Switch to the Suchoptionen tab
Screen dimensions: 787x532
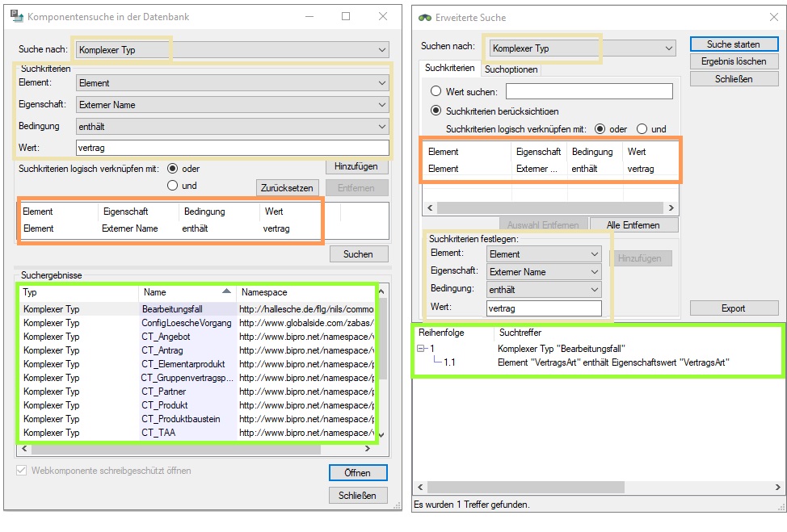pos(511,69)
